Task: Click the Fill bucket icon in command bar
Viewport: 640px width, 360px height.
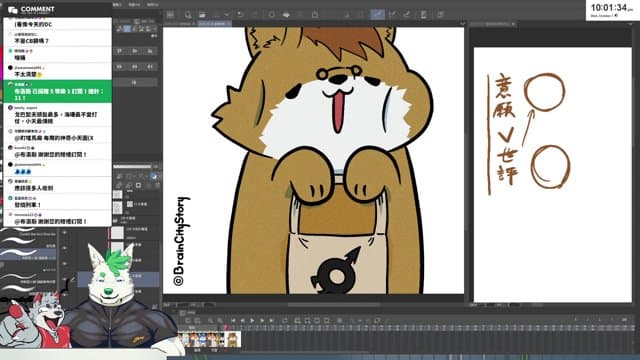Action: coord(286,15)
